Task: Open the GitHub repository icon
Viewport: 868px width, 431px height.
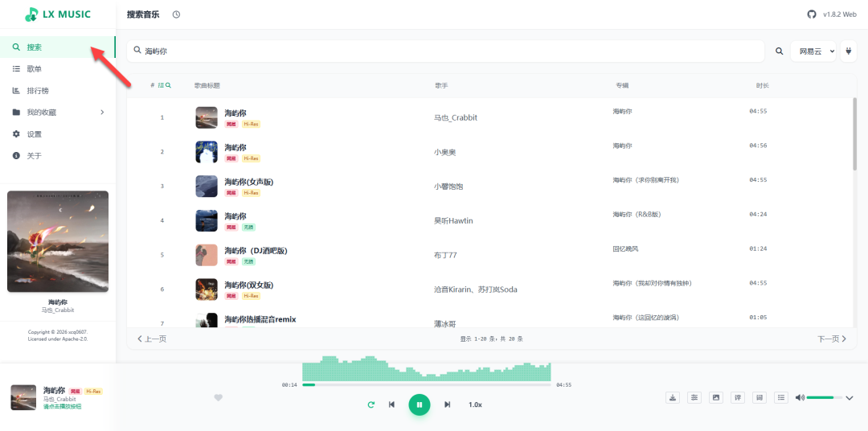Action: coord(812,14)
